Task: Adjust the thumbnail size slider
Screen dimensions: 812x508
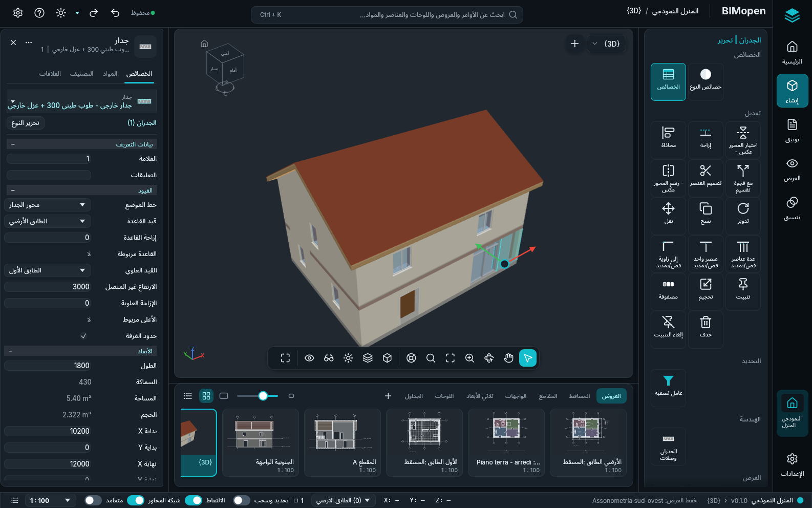Action: coord(258,396)
